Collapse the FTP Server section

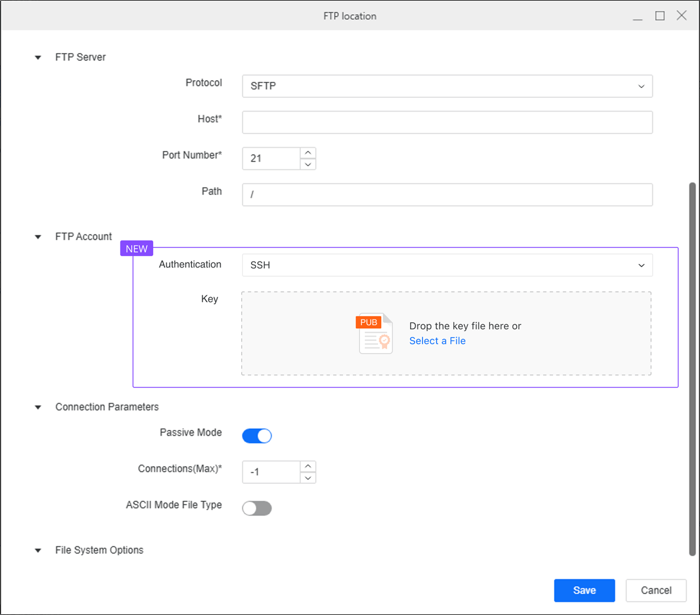pyautogui.click(x=38, y=58)
